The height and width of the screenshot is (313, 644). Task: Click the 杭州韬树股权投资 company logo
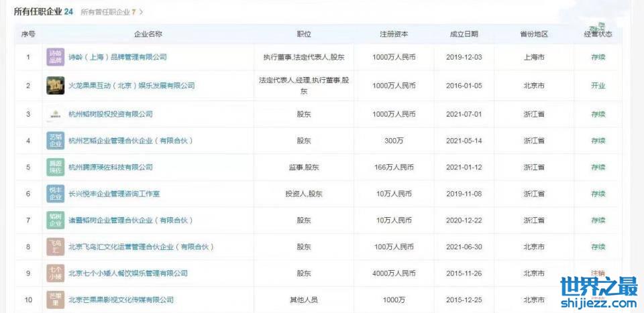(55, 114)
